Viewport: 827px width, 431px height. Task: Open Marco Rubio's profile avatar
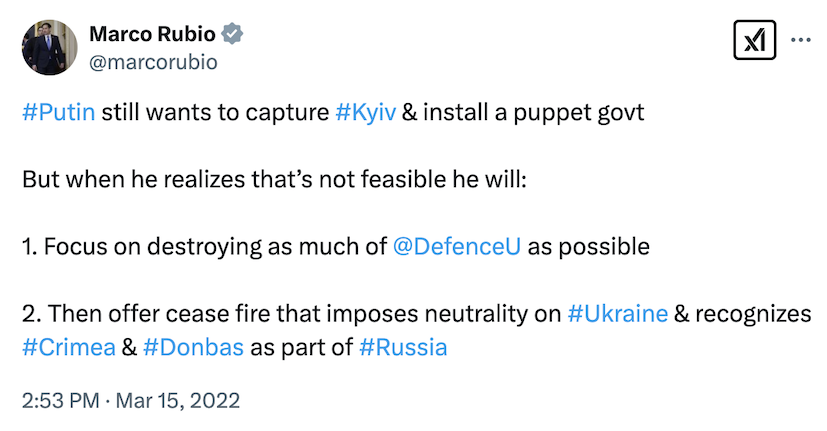click(x=47, y=46)
